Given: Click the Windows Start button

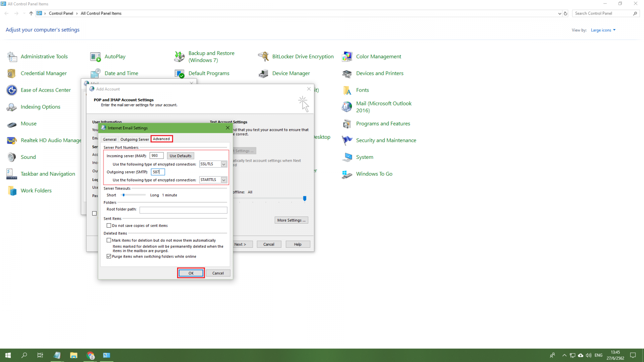Looking at the screenshot, I should [x=8, y=355].
